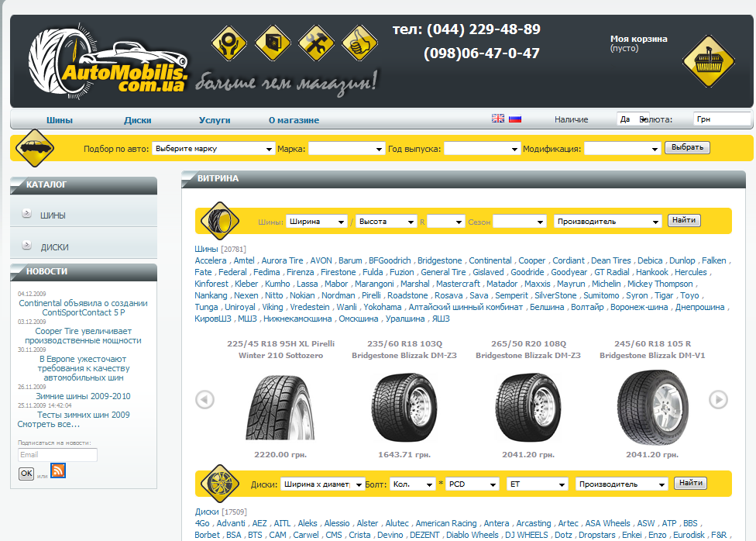Image resolution: width=756 pixels, height=541 pixels.
Task: Open the Диски menu item
Action: (x=137, y=120)
